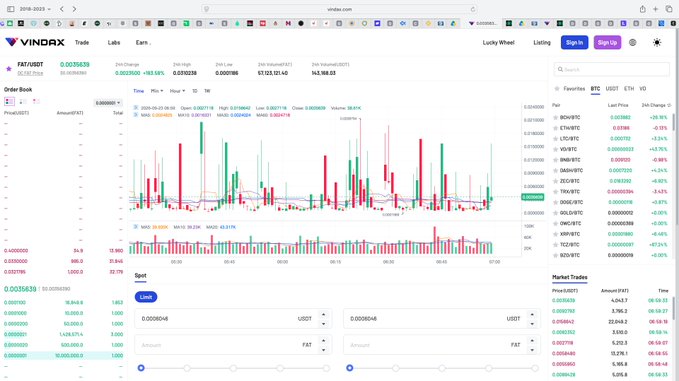Viewport: 679px width, 381px height.
Task: Adjust the buy amount percentage slider handle
Action: coord(141,368)
